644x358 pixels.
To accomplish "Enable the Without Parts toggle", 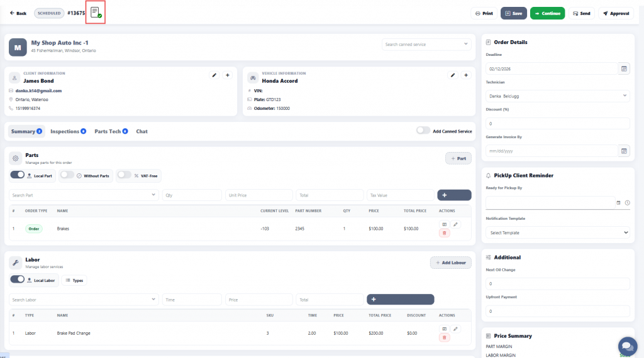I will point(67,175).
